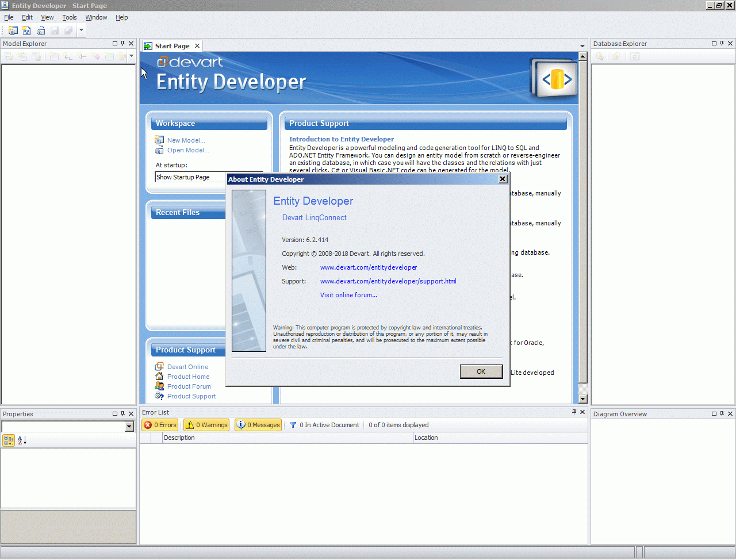Toggle the 0 Warnings filter

click(206, 425)
